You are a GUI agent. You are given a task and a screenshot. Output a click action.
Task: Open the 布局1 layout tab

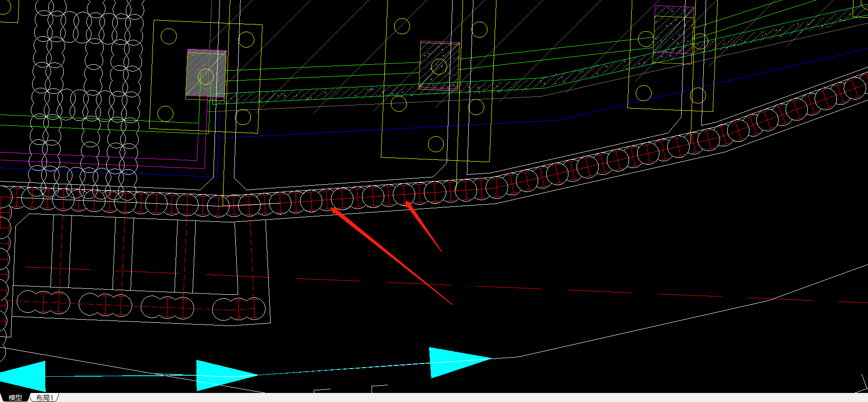[45, 397]
